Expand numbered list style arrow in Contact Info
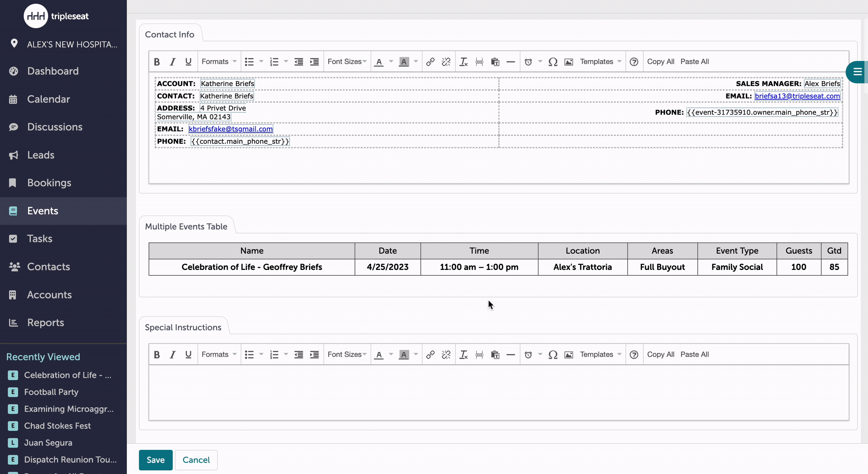 pos(286,61)
